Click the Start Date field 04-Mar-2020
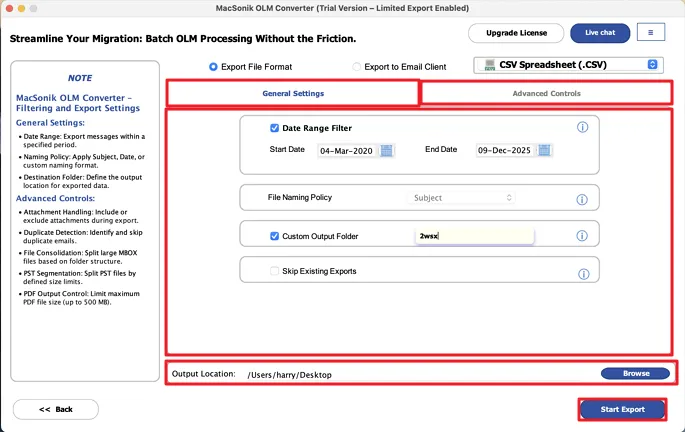 click(x=346, y=151)
